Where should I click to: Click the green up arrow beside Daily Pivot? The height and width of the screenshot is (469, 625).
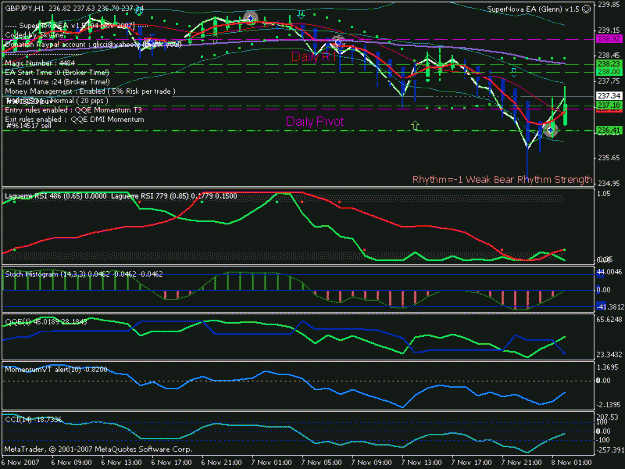(x=415, y=126)
